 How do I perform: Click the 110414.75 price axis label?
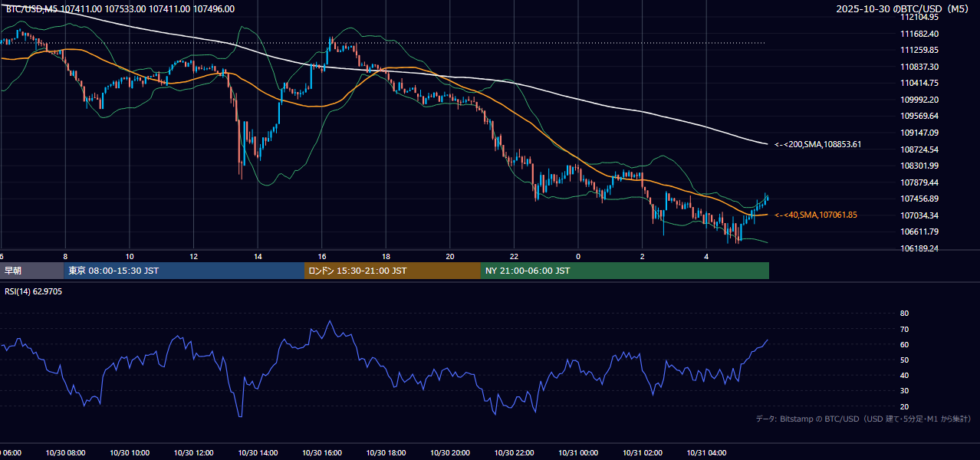[x=919, y=83]
